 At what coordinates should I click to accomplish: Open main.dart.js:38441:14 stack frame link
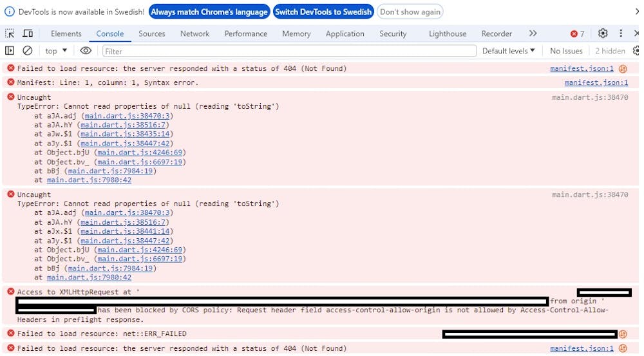pyautogui.click(x=125, y=231)
